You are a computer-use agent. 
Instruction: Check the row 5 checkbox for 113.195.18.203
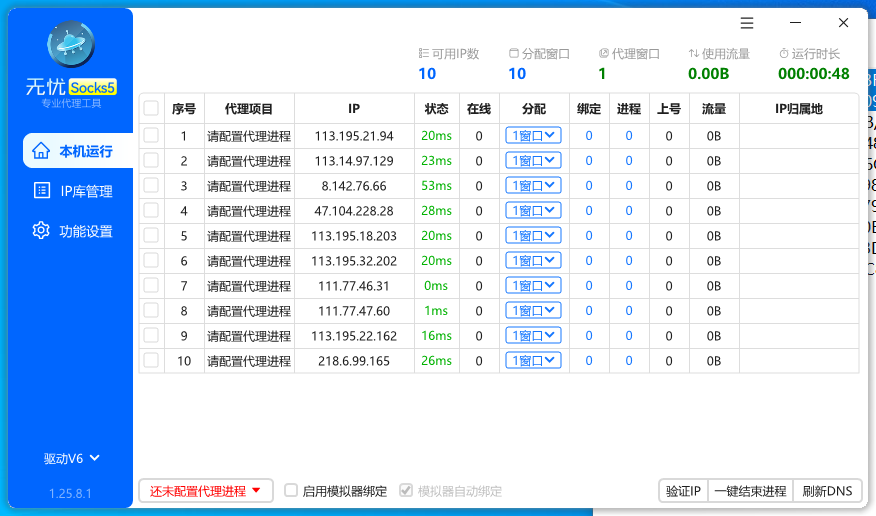pos(151,236)
